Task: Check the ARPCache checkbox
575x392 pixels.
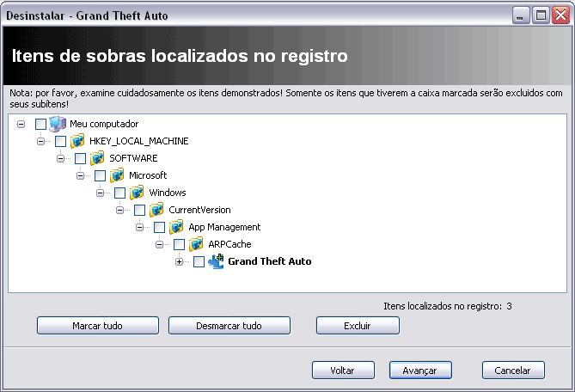Action: pos(180,245)
